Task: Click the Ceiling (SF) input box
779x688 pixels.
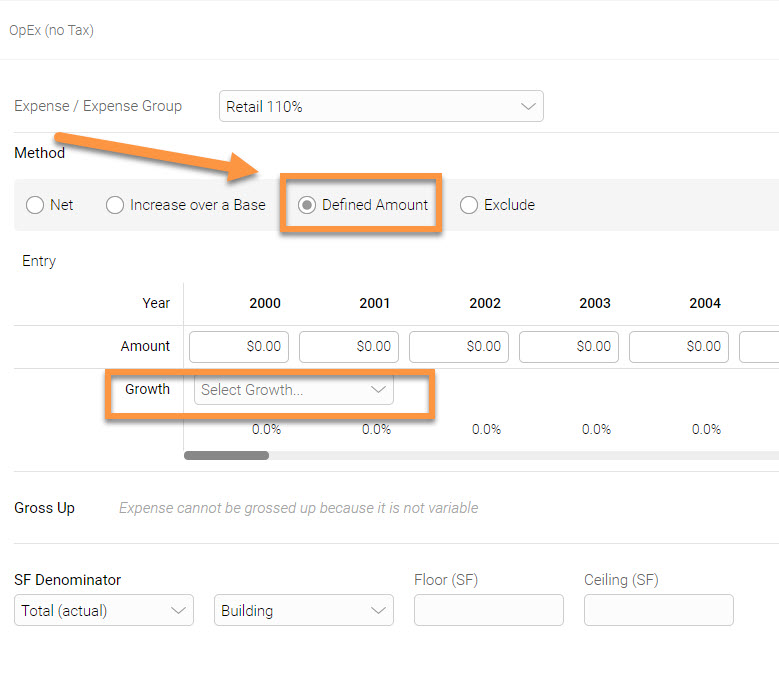Action: (658, 610)
